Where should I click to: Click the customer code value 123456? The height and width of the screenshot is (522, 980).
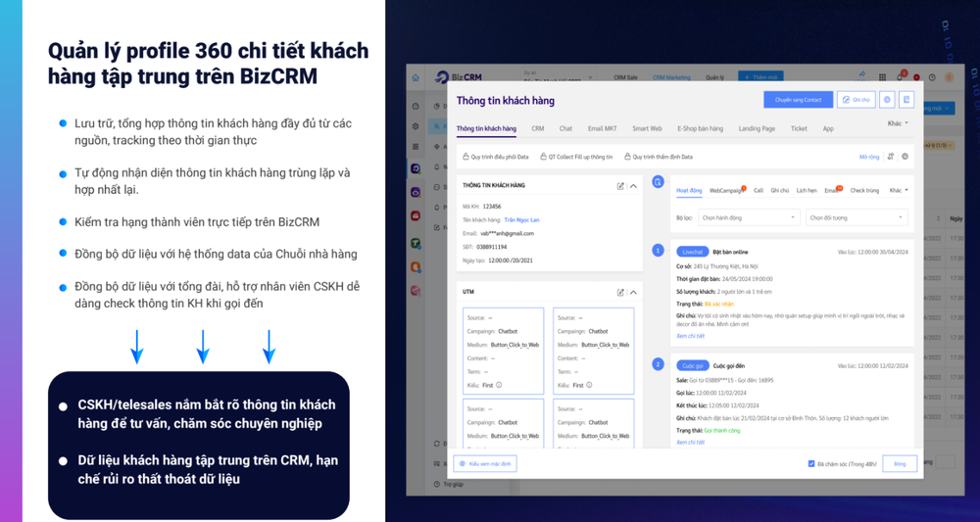point(492,206)
